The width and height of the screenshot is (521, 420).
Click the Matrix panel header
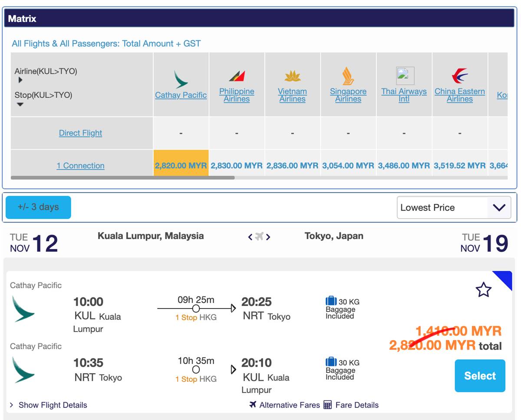(x=259, y=19)
